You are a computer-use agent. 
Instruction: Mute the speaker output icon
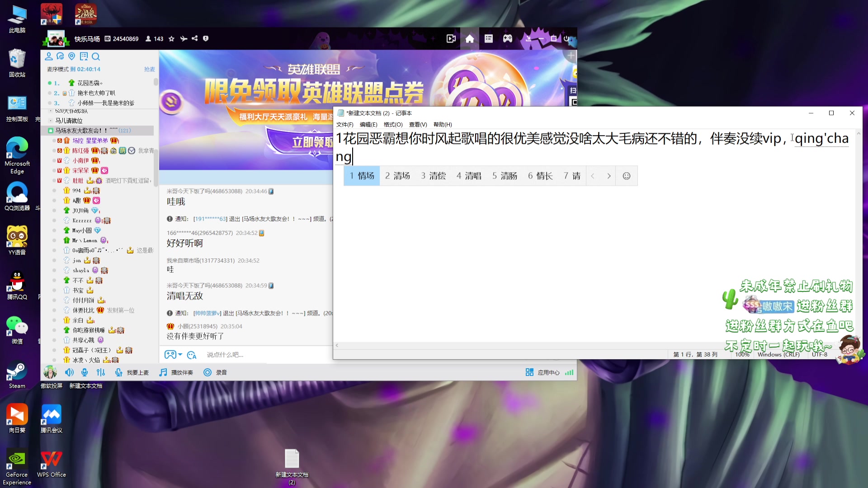click(x=69, y=372)
